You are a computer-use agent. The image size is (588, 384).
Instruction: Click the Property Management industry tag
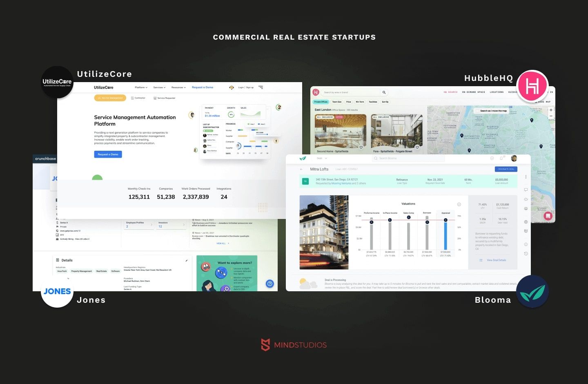(82, 271)
